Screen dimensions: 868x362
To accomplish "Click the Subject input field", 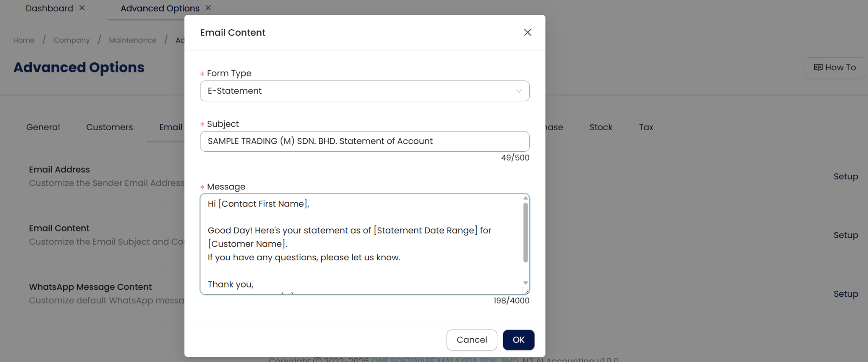I will point(364,142).
